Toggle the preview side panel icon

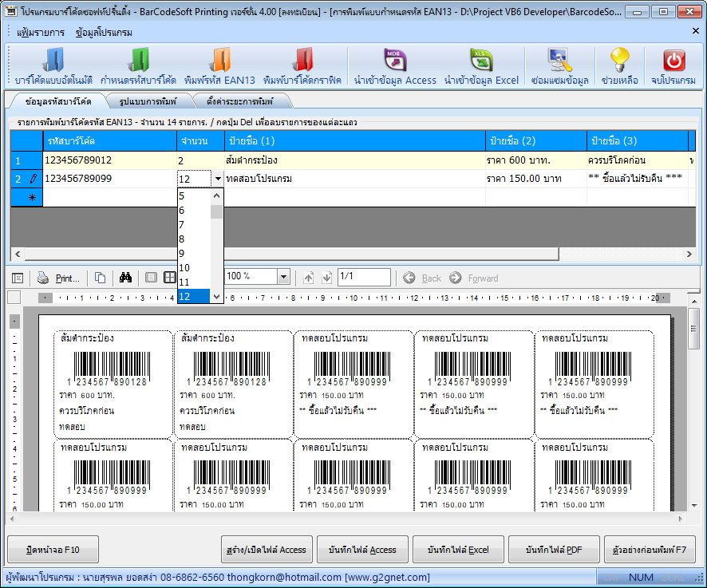pos(18,278)
